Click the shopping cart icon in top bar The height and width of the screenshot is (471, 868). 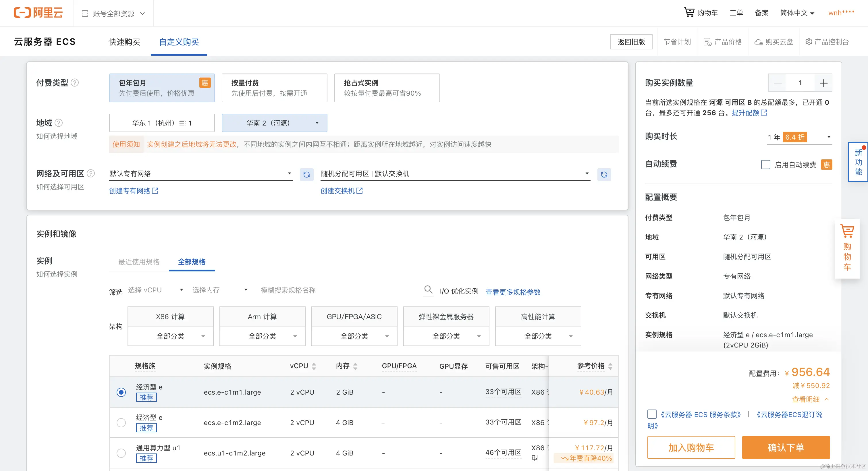tap(689, 12)
